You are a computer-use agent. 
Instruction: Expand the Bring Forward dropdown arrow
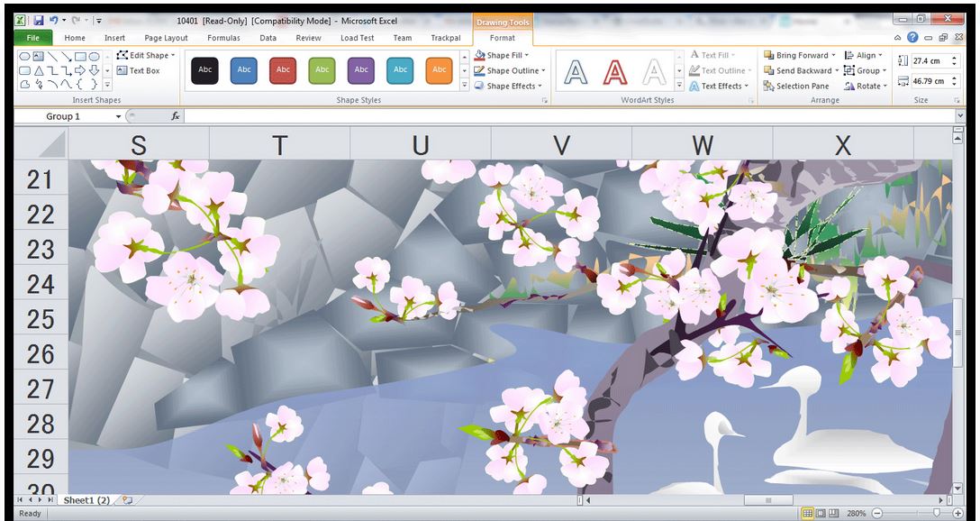834,56
